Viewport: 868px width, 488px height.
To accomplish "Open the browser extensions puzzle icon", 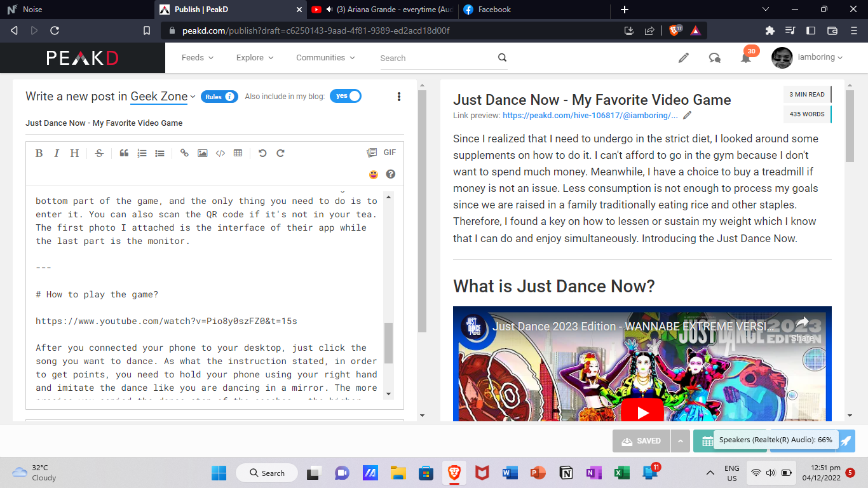I will (x=770, y=30).
